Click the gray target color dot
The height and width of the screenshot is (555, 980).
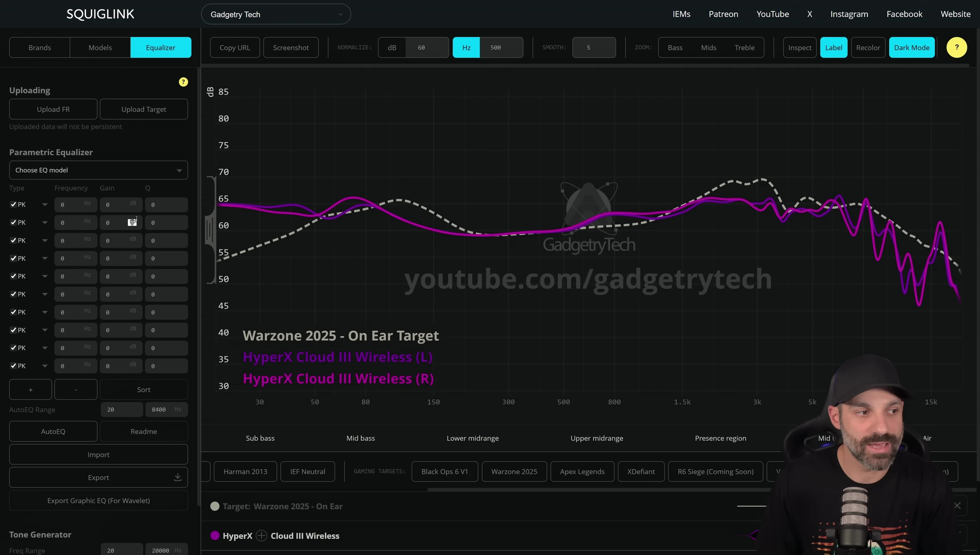click(x=215, y=506)
